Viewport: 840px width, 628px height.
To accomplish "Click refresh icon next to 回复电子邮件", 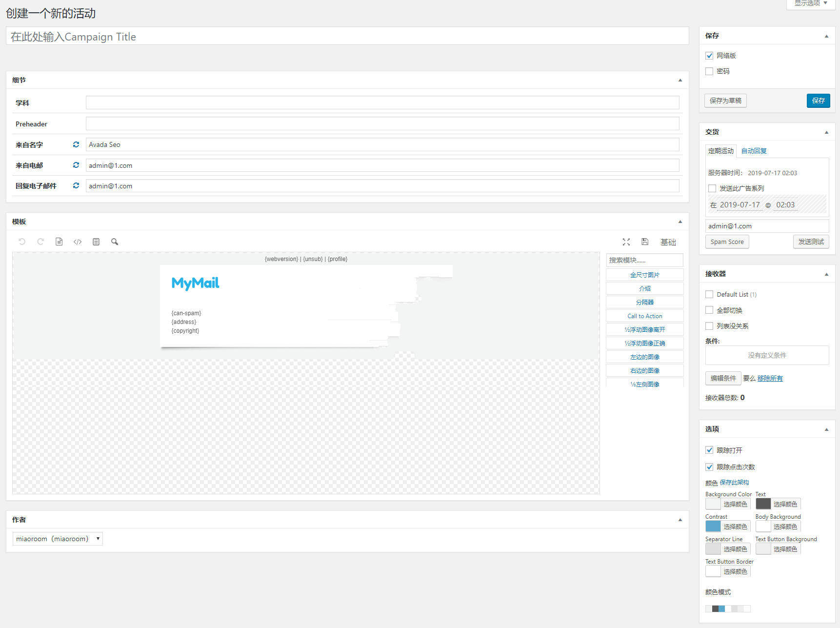I will coord(76,185).
